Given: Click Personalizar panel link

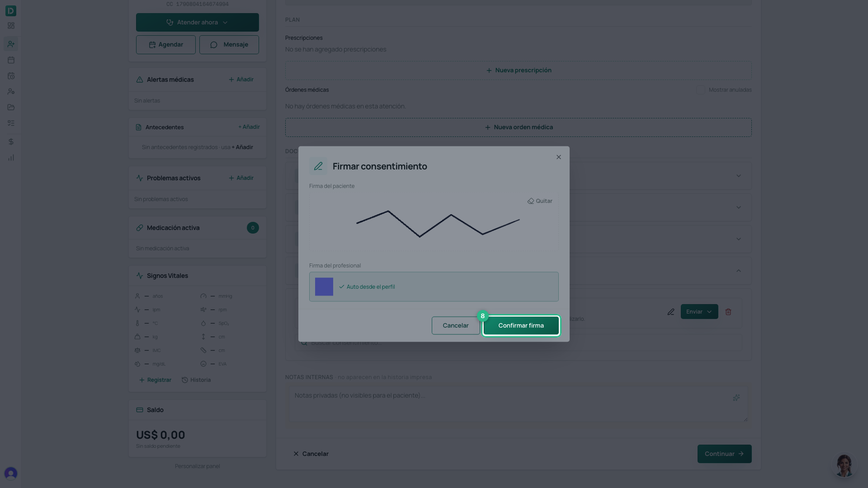Looking at the screenshot, I should point(198,466).
